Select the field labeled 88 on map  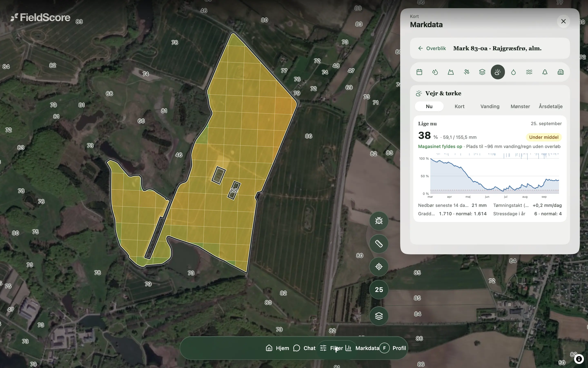tap(234, 190)
